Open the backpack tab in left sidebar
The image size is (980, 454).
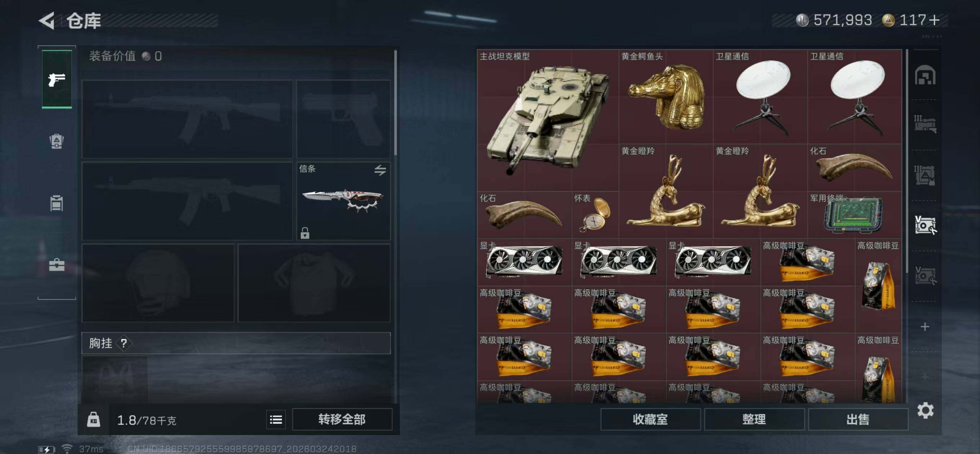click(x=57, y=141)
